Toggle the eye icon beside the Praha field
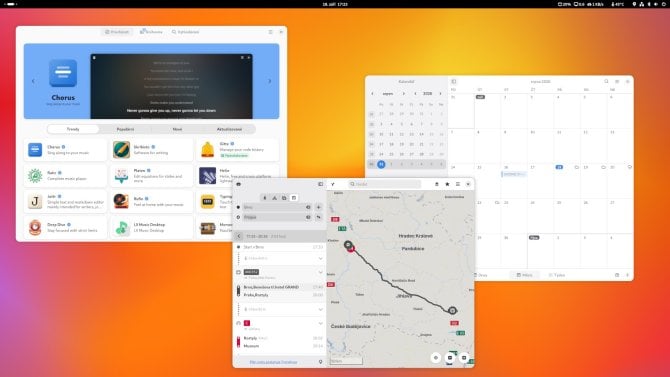Image resolution: width=670 pixels, height=377 pixels. [308, 217]
